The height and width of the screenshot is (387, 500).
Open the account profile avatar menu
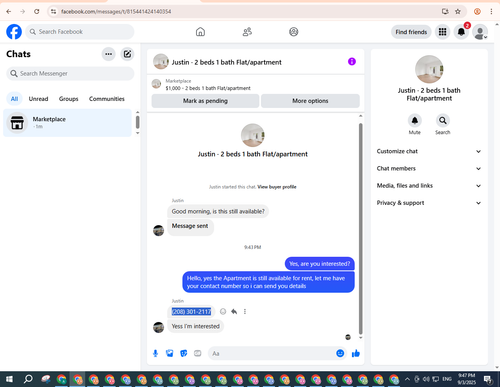[x=480, y=32]
